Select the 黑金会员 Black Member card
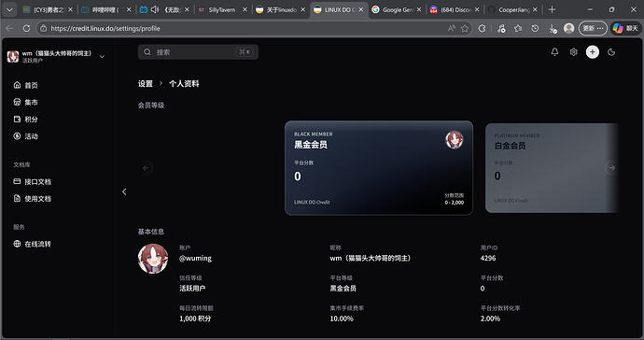 pos(379,168)
